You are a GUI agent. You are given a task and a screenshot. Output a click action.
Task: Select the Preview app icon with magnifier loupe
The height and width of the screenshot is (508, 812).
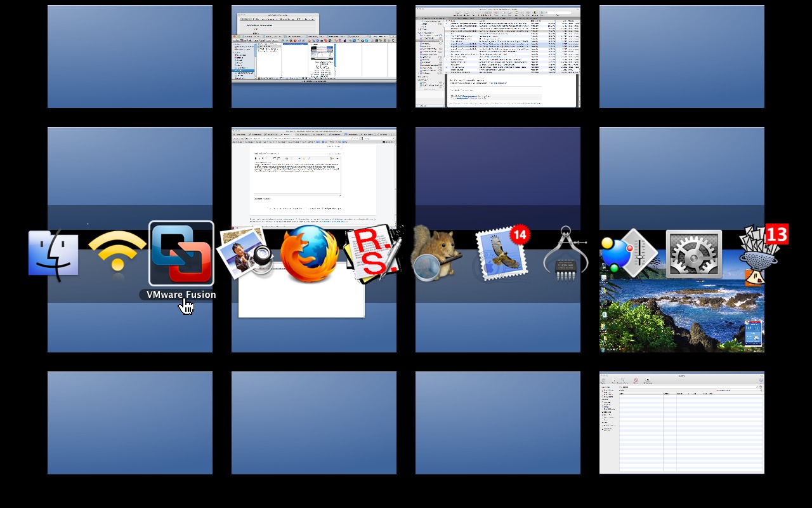click(245, 255)
